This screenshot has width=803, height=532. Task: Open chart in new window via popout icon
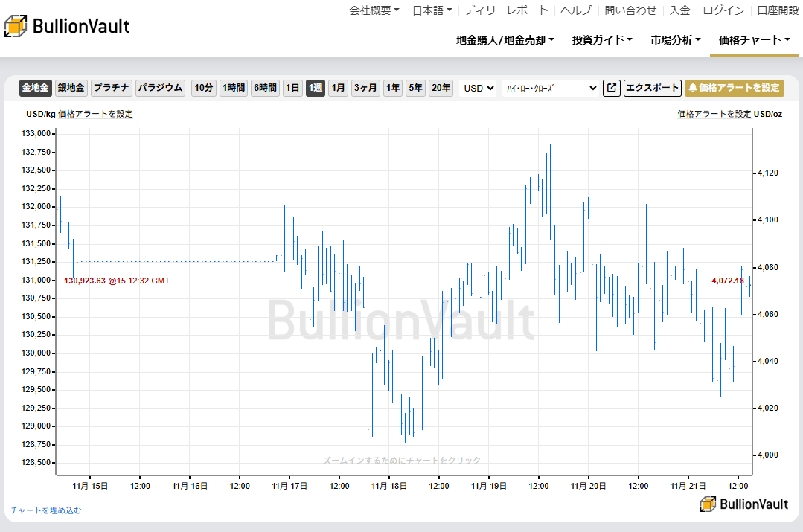[x=610, y=88]
